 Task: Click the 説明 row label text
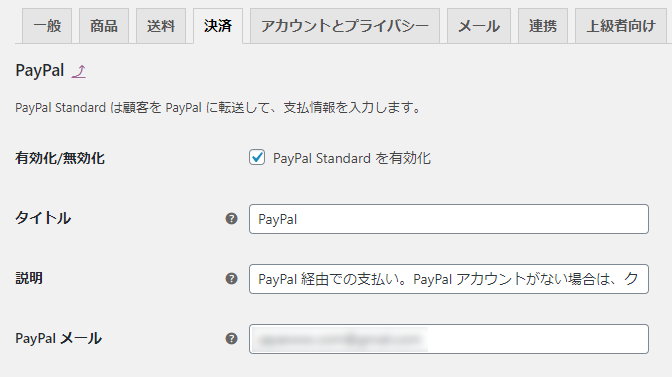tap(29, 278)
